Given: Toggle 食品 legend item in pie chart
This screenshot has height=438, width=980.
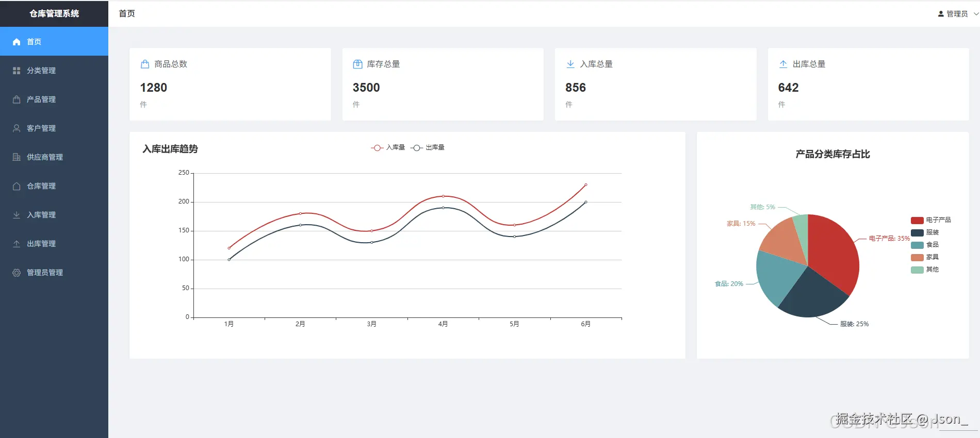Looking at the screenshot, I should click(x=925, y=245).
